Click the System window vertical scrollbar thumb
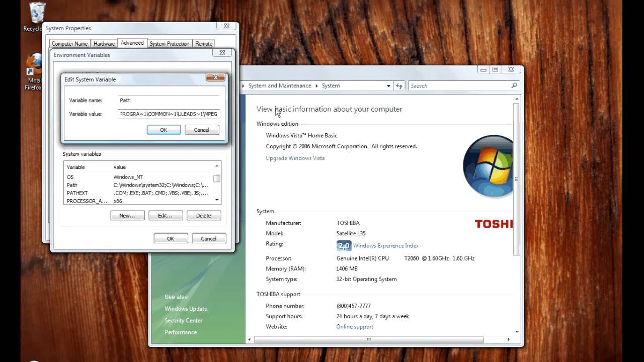The height and width of the screenshot is (362, 644). (517, 179)
